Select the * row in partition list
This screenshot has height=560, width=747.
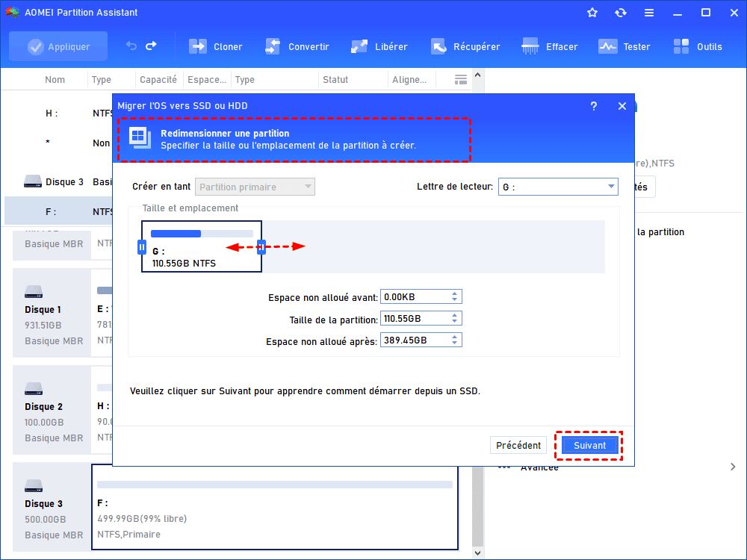[58, 143]
